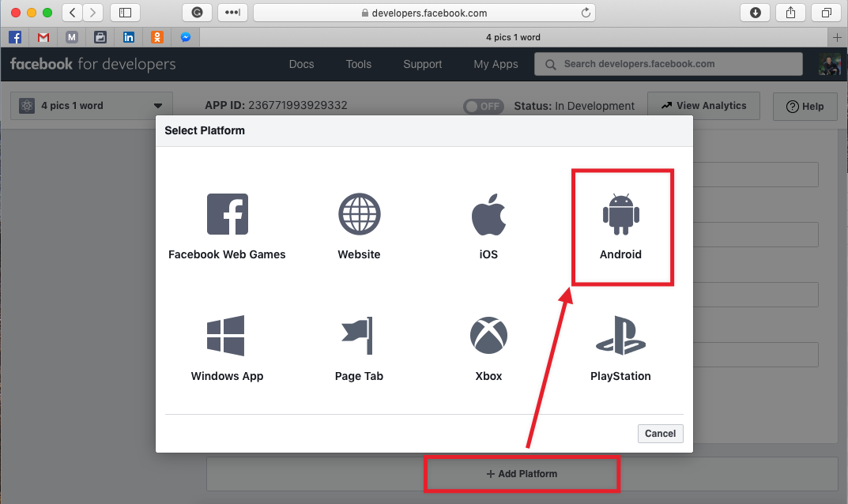
Task: Open the Safari downloads icon
Action: (x=756, y=13)
